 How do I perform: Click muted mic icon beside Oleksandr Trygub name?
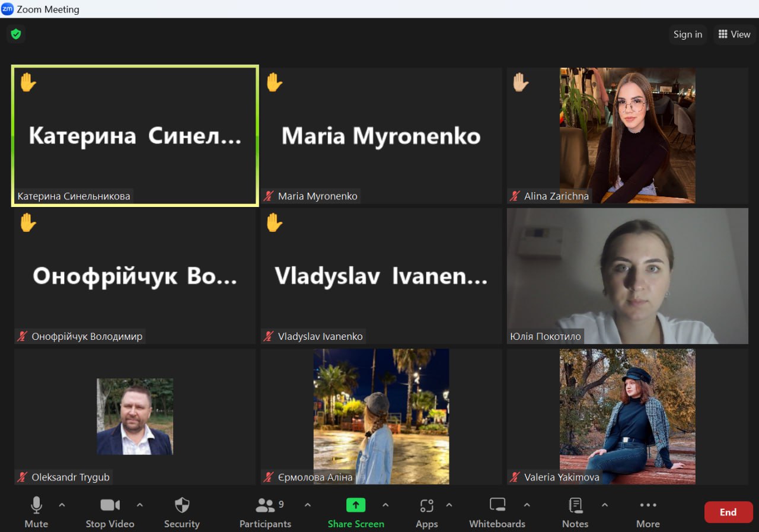click(x=23, y=477)
